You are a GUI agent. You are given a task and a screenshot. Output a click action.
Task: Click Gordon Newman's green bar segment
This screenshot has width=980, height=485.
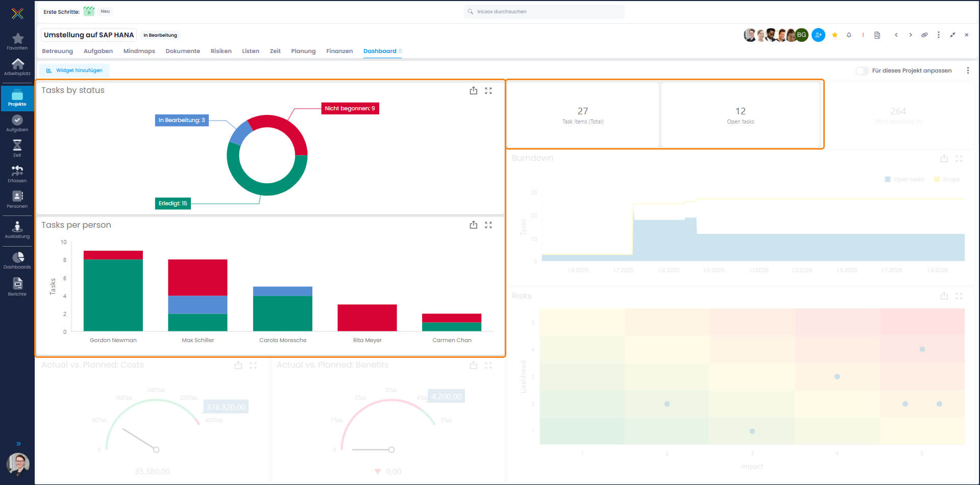113,295
